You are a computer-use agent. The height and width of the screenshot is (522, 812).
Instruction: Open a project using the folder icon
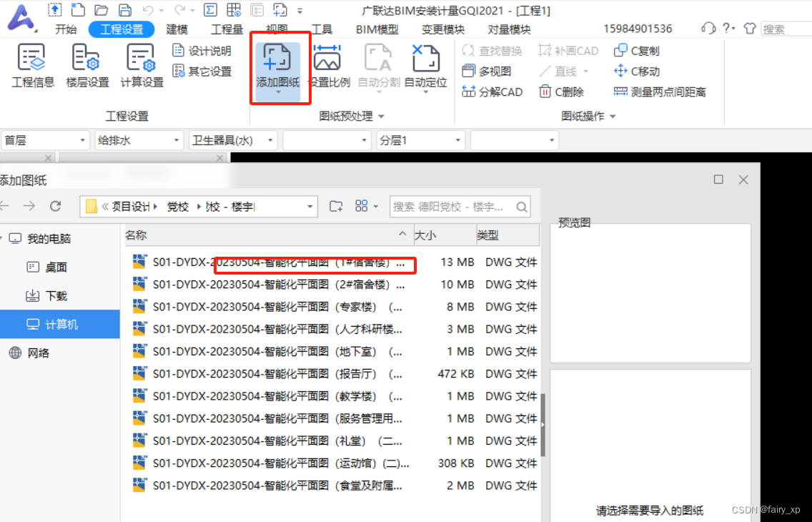click(x=101, y=9)
